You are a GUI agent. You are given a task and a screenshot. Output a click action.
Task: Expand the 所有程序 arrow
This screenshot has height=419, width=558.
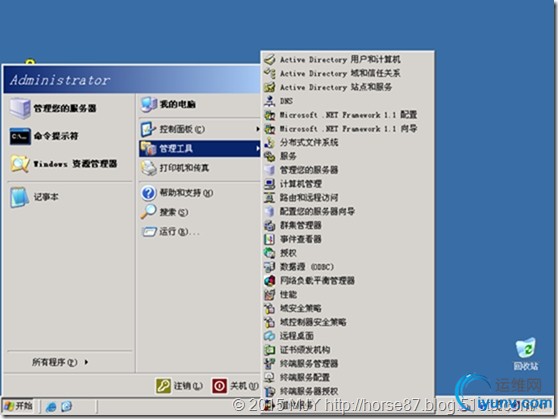[86, 362]
